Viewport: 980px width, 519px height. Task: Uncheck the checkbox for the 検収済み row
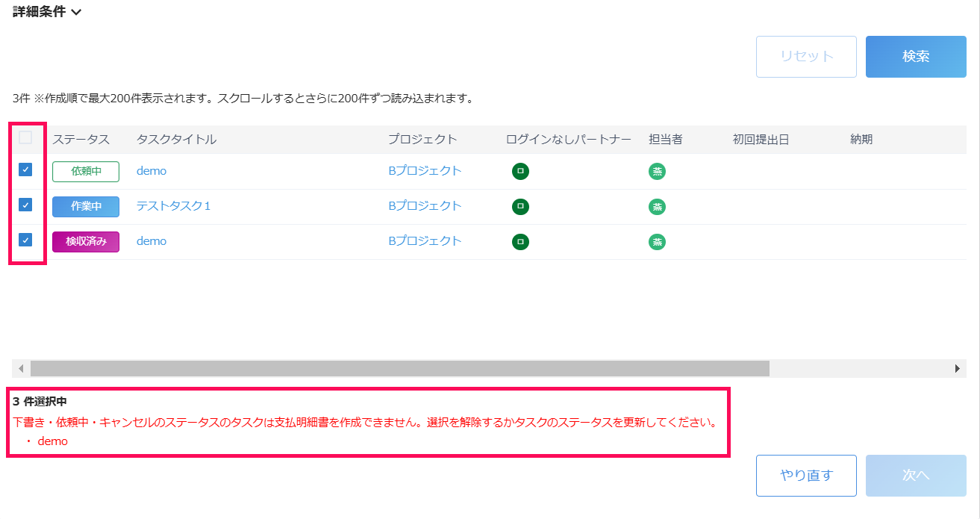(x=25, y=240)
